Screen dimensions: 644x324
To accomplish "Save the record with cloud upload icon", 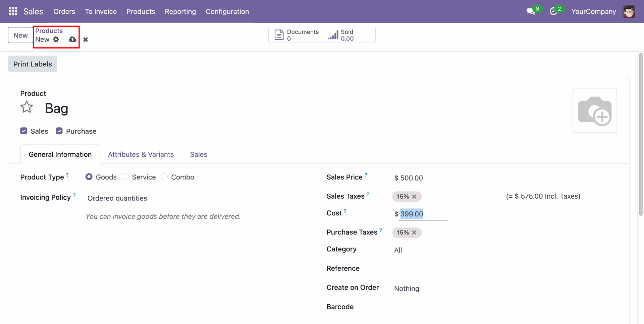I will [x=72, y=40].
